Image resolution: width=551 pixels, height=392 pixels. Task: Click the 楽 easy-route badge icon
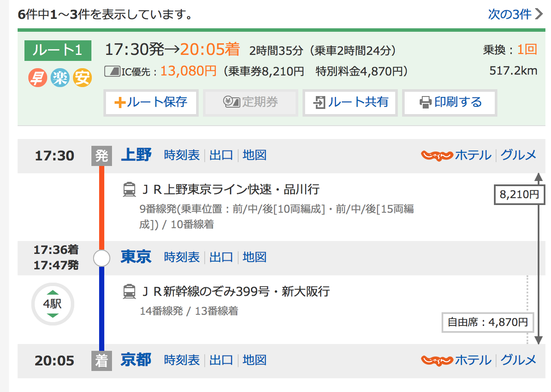click(x=60, y=78)
